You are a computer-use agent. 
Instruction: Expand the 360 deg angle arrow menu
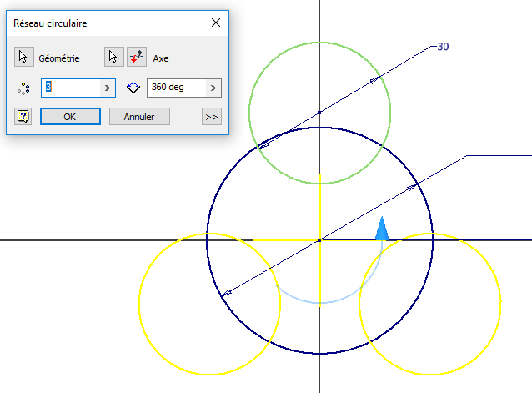[213, 88]
